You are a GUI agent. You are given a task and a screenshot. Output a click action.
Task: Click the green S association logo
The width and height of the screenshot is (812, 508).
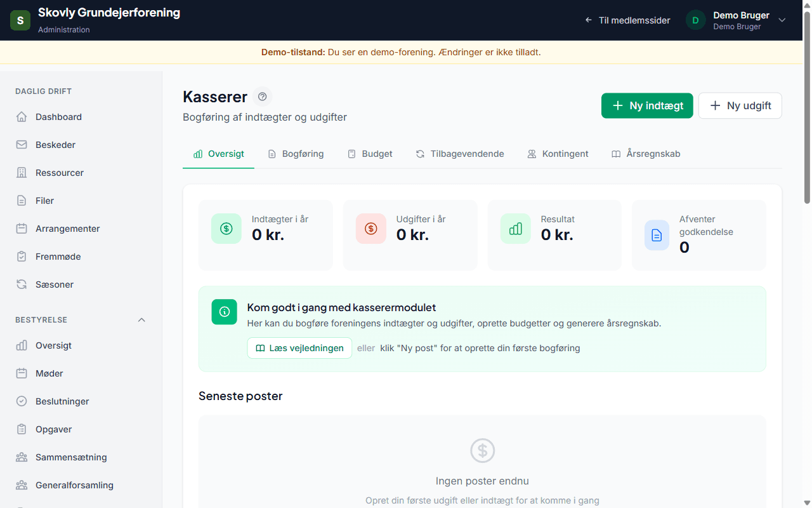[x=20, y=20]
